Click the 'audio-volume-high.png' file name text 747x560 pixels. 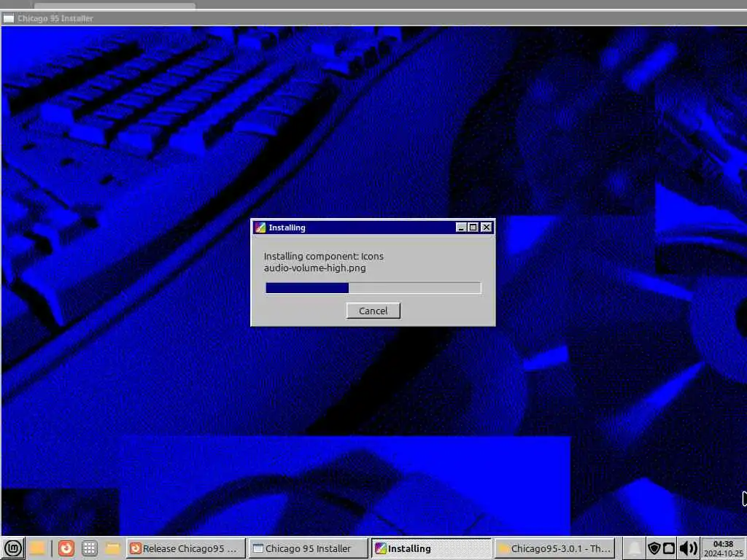[x=315, y=268]
